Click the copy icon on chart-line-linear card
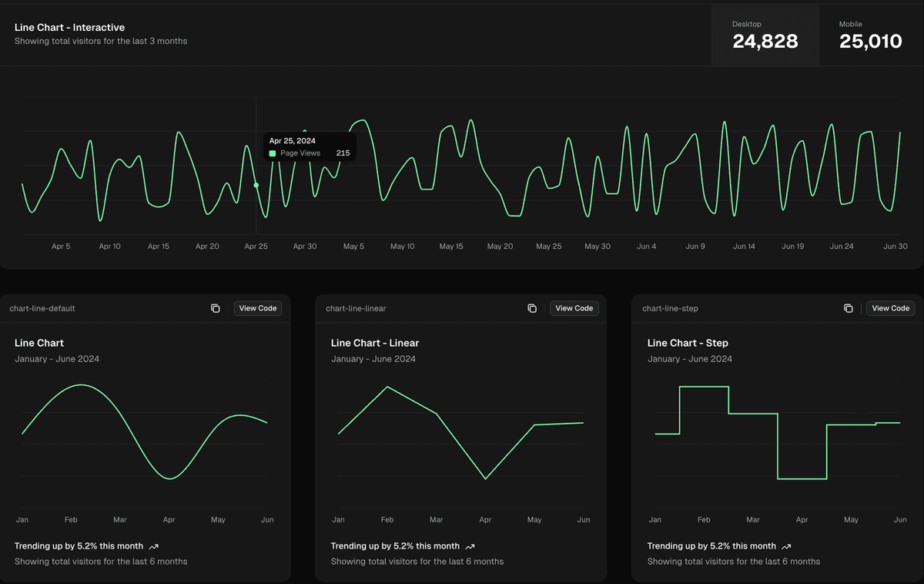 tap(531, 308)
